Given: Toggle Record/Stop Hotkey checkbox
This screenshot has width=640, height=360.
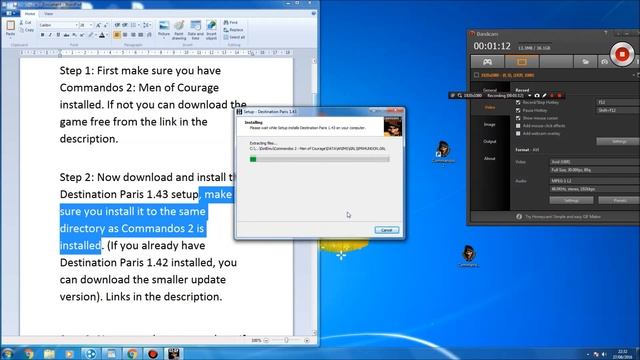Looking at the screenshot, I should click(518, 102).
